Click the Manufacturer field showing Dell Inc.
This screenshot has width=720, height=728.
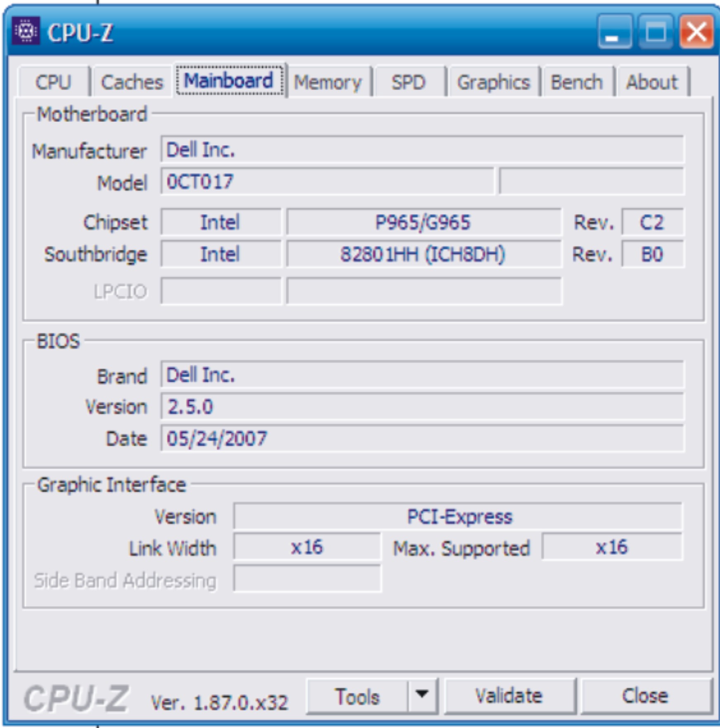point(422,150)
